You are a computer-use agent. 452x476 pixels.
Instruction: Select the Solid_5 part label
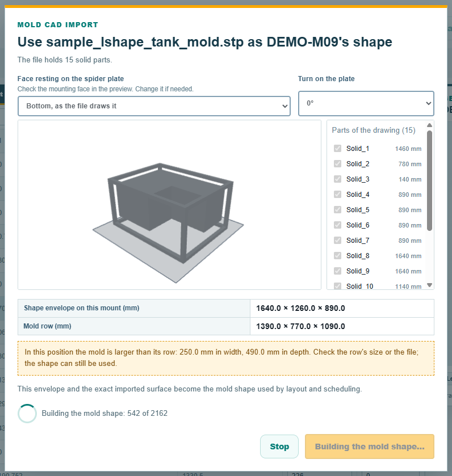(358, 210)
